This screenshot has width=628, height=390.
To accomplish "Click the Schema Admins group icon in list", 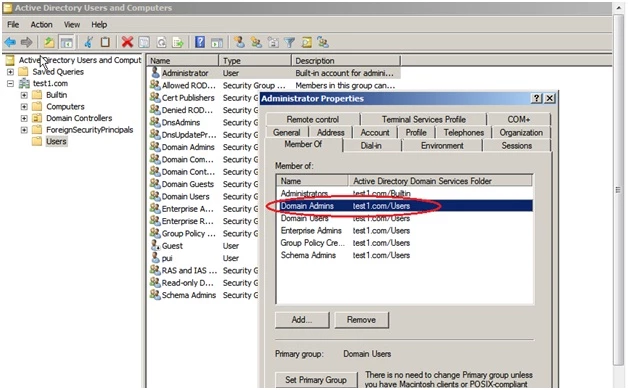I will (155, 295).
